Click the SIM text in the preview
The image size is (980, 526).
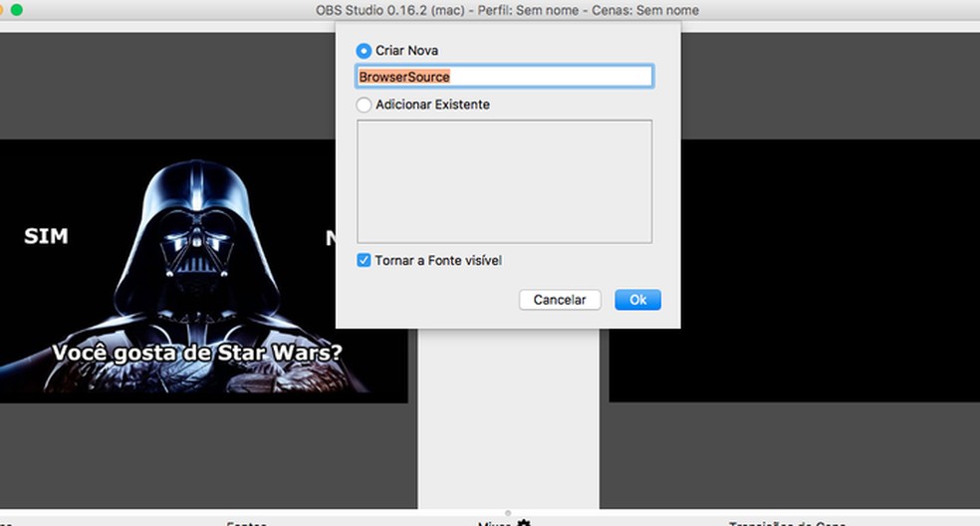[x=46, y=236]
